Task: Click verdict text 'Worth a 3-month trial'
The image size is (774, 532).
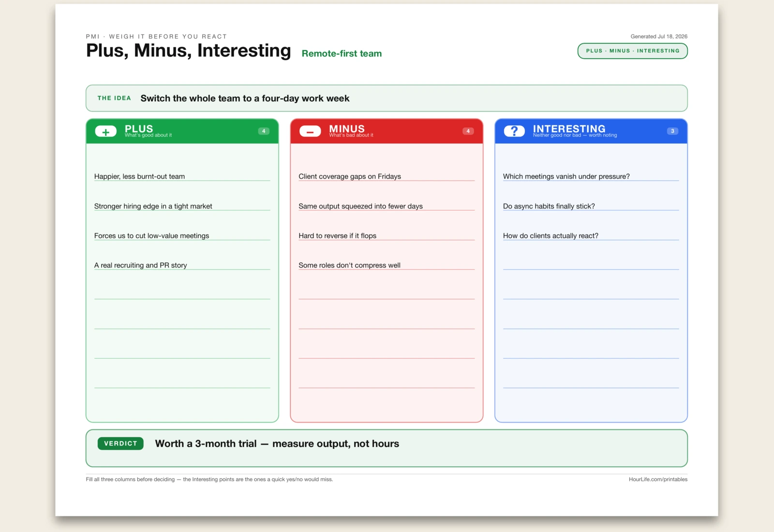Action: pos(206,443)
